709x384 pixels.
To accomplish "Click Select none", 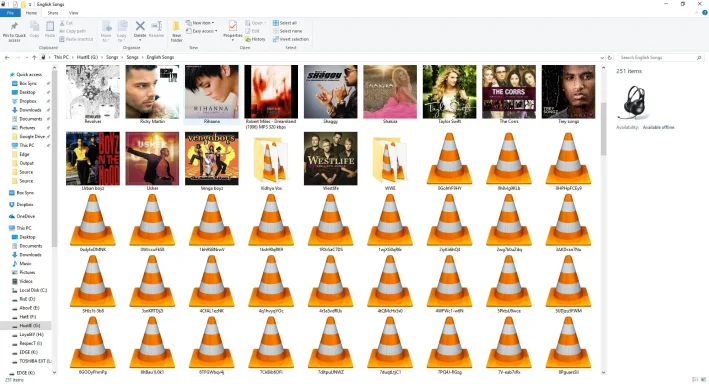I will click(288, 31).
